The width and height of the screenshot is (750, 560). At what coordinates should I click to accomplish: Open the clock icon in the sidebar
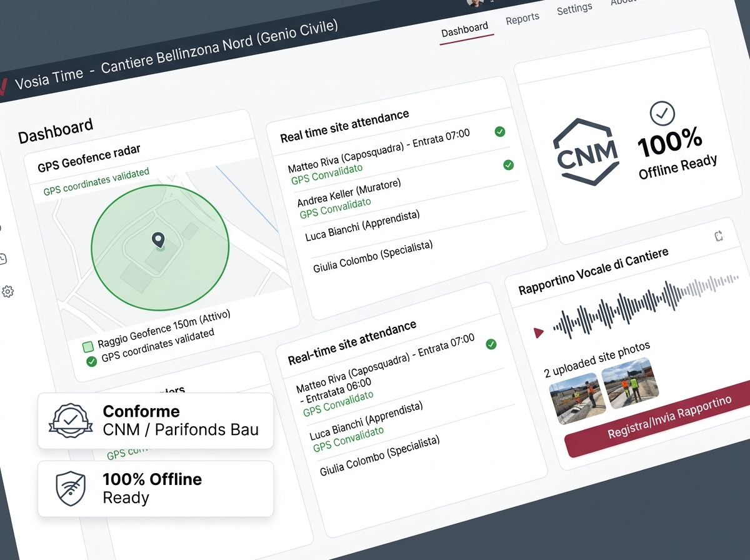tap(2, 259)
